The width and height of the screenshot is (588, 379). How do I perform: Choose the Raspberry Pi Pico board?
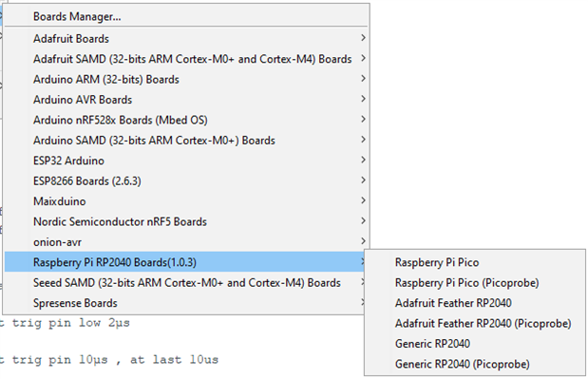pos(475,262)
